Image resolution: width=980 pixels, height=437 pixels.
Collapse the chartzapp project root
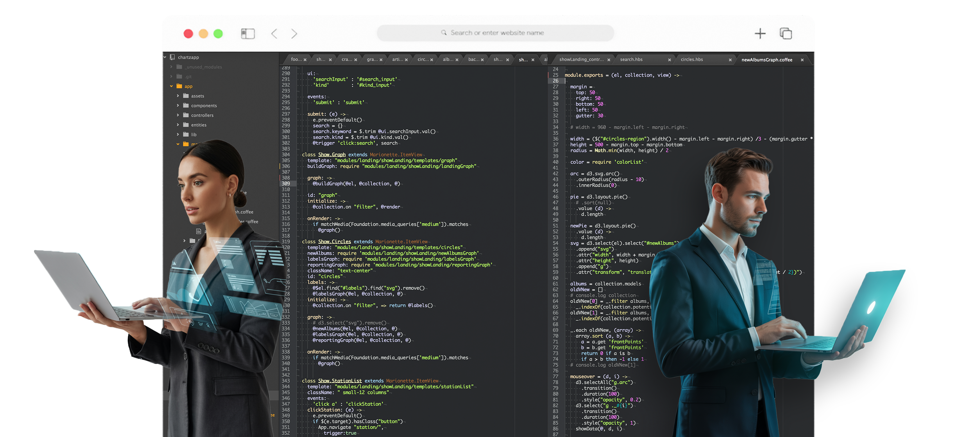point(165,57)
